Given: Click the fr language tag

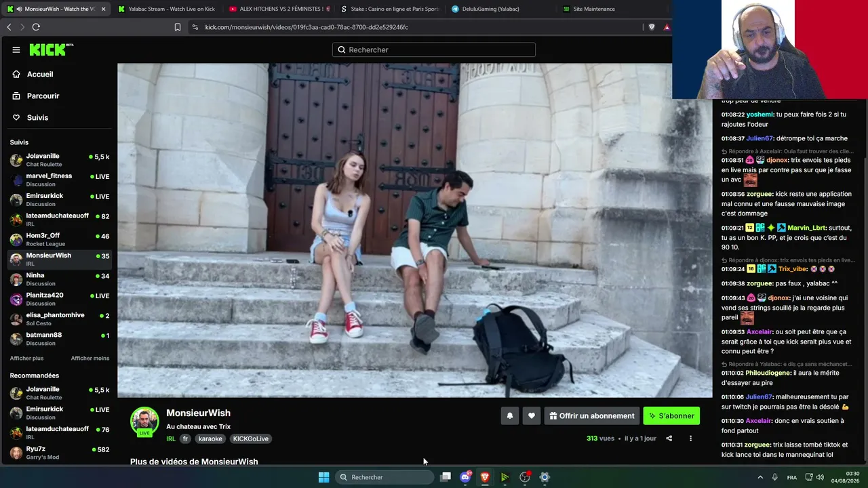Looking at the screenshot, I should point(186,439).
